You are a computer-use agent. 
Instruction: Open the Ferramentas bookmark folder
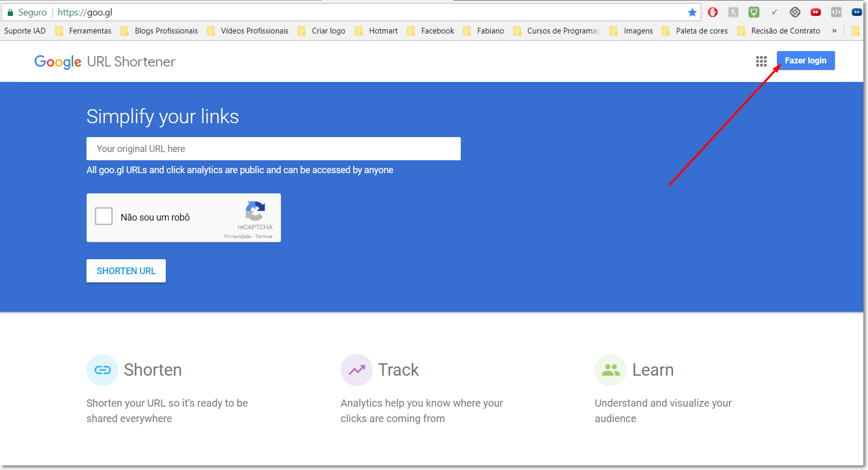click(x=83, y=31)
